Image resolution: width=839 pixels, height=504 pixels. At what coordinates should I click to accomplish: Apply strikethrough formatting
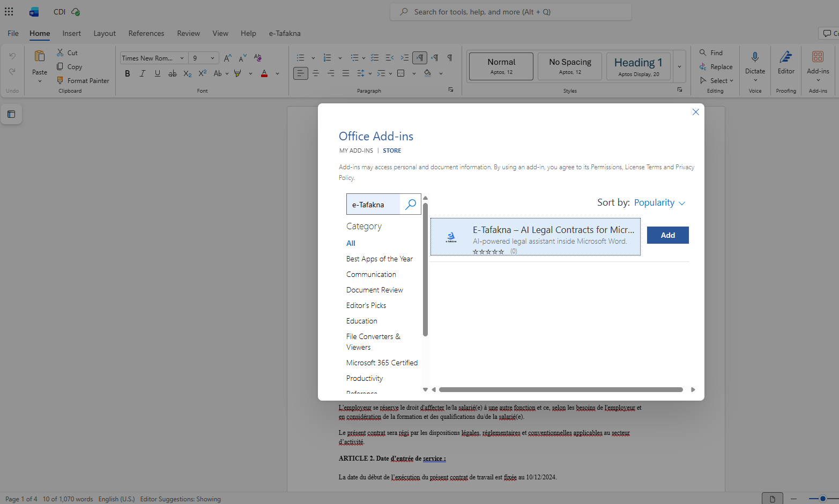pos(172,73)
